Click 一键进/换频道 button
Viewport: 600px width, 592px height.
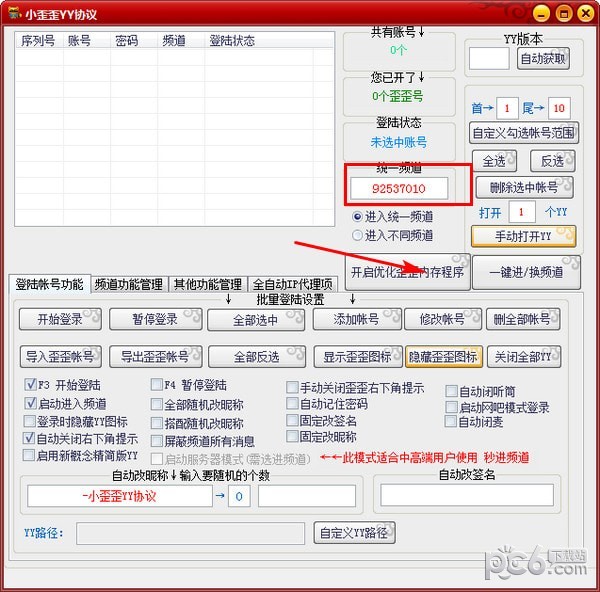point(527,272)
